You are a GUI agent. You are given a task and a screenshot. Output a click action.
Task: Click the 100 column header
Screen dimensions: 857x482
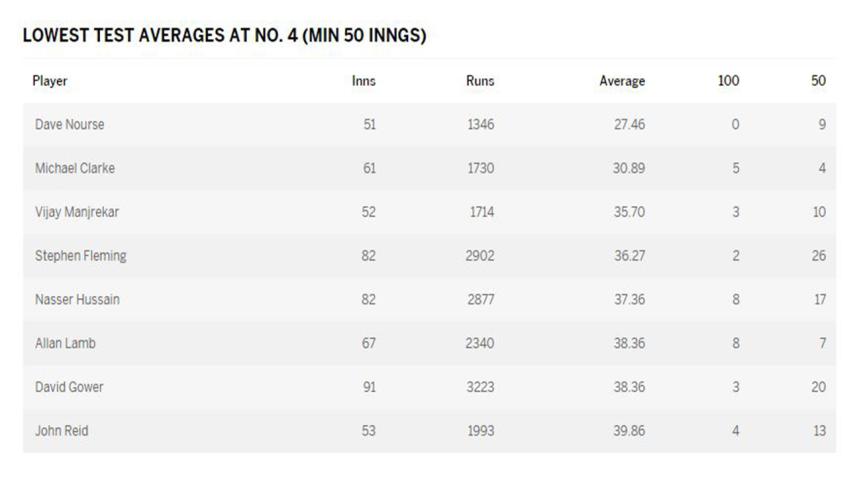pos(728,81)
